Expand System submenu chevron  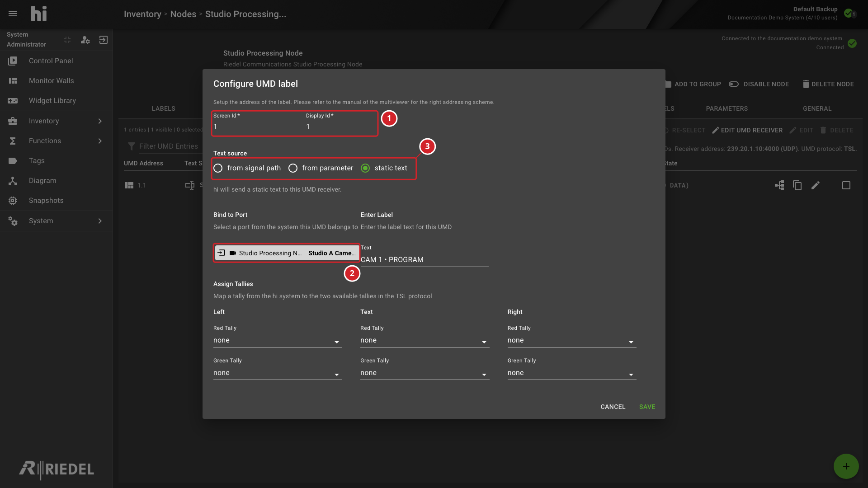[100, 221]
